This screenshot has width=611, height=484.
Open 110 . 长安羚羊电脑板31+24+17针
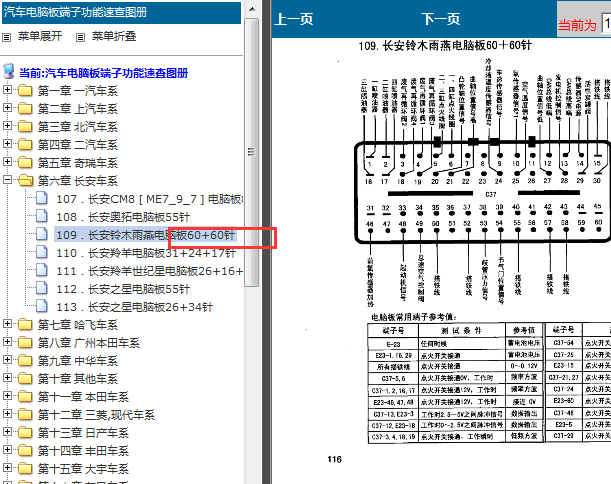coord(146,253)
